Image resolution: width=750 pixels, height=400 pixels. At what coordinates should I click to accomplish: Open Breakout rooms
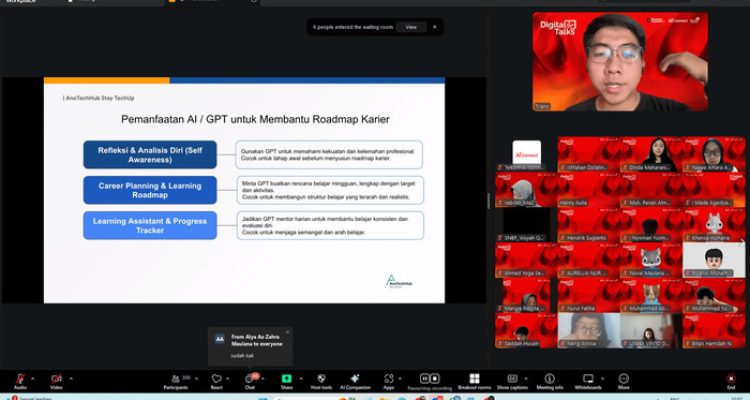(474, 381)
